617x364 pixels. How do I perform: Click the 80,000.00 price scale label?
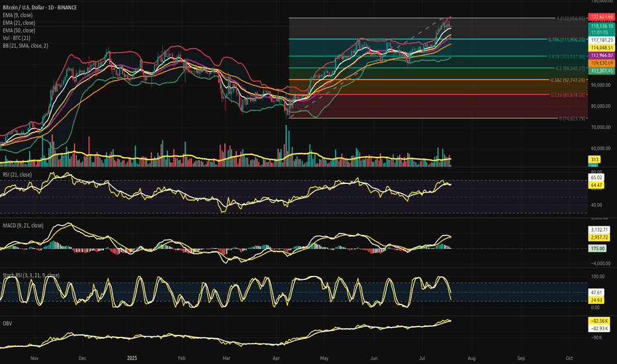(x=600, y=107)
